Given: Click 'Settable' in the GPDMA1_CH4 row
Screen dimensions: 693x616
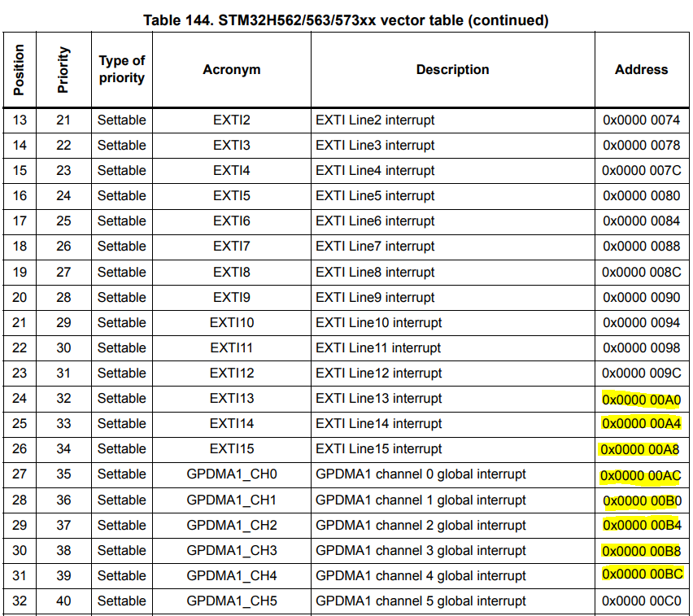Looking at the screenshot, I should tap(121, 575).
